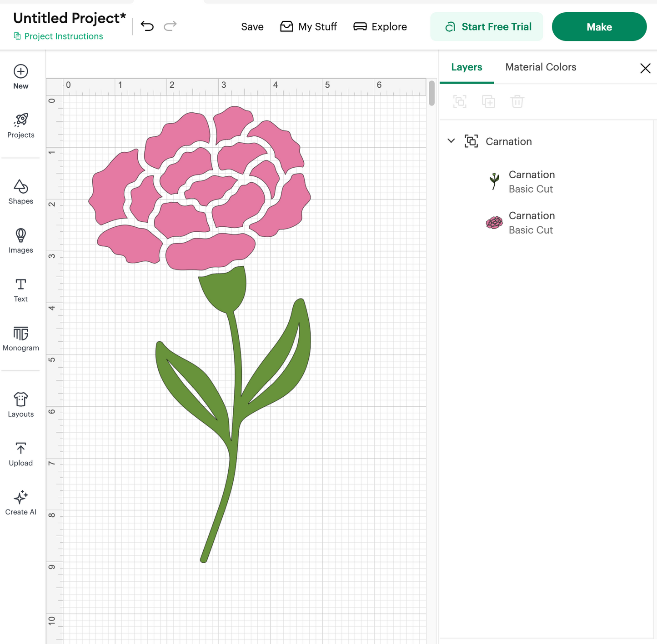Click Start Free Trial
657x644 pixels.
point(486,27)
